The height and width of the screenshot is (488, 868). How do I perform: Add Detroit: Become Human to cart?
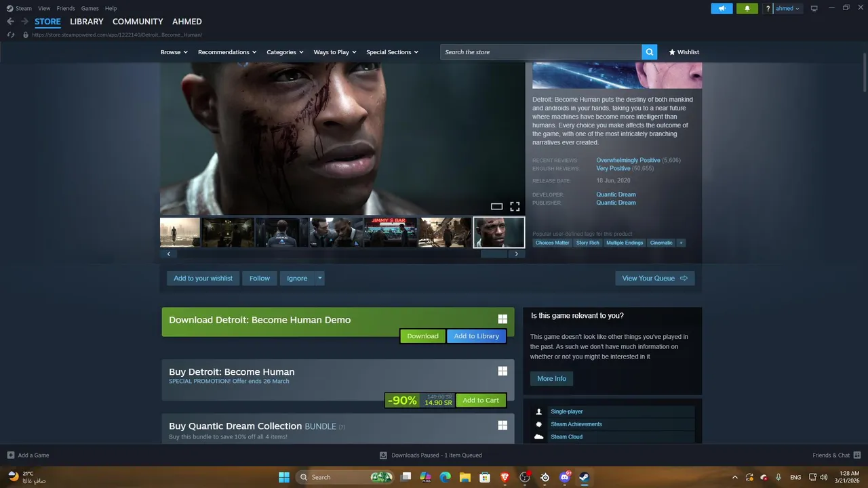481,400
